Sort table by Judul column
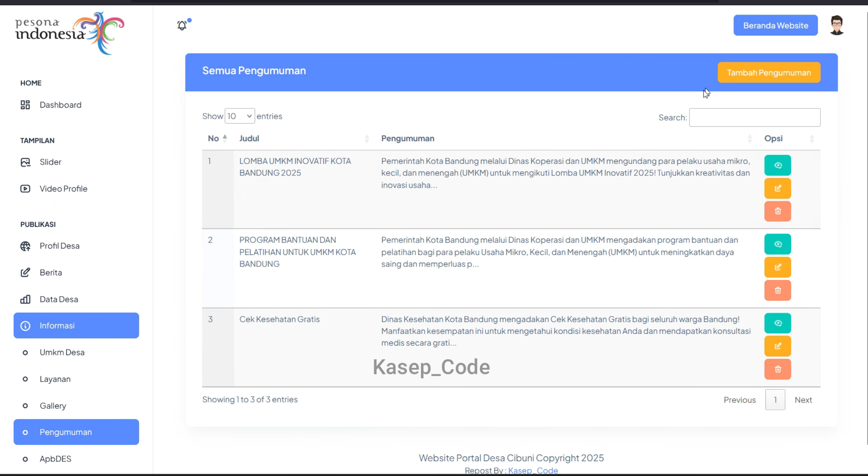 click(x=304, y=139)
